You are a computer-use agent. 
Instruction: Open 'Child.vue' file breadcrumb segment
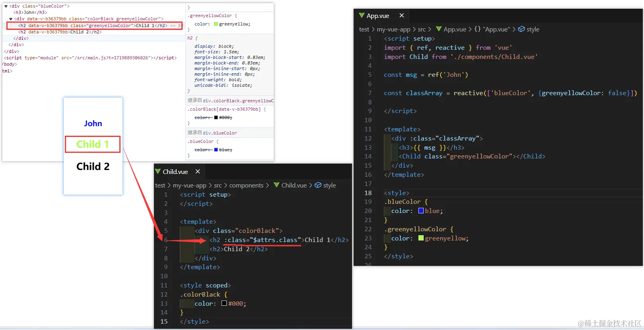294,186
